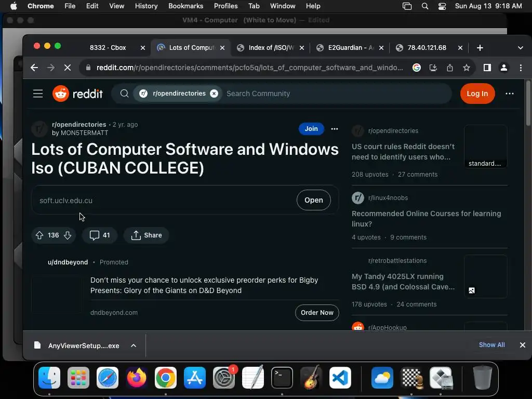532x399 pixels.
Task: Close the Lots of Comput tab
Action: click(x=222, y=48)
